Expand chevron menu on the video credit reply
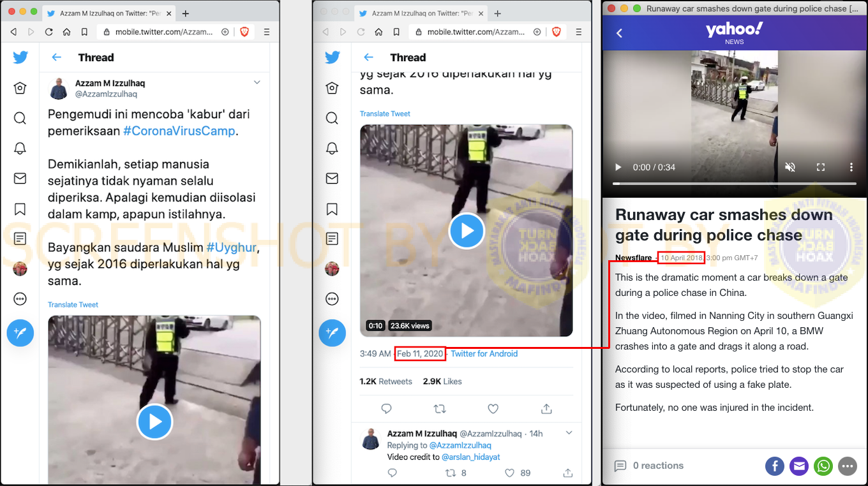The width and height of the screenshot is (868, 486). [569, 433]
